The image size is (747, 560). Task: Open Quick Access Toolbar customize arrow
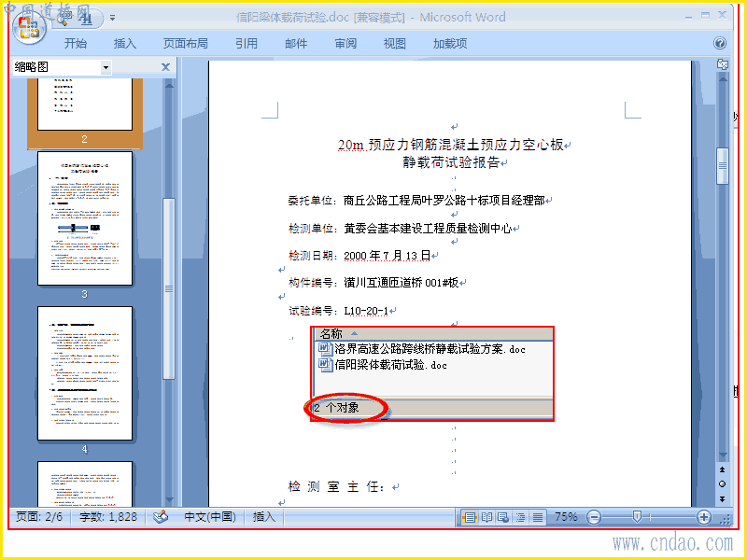(x=112, y=18)
